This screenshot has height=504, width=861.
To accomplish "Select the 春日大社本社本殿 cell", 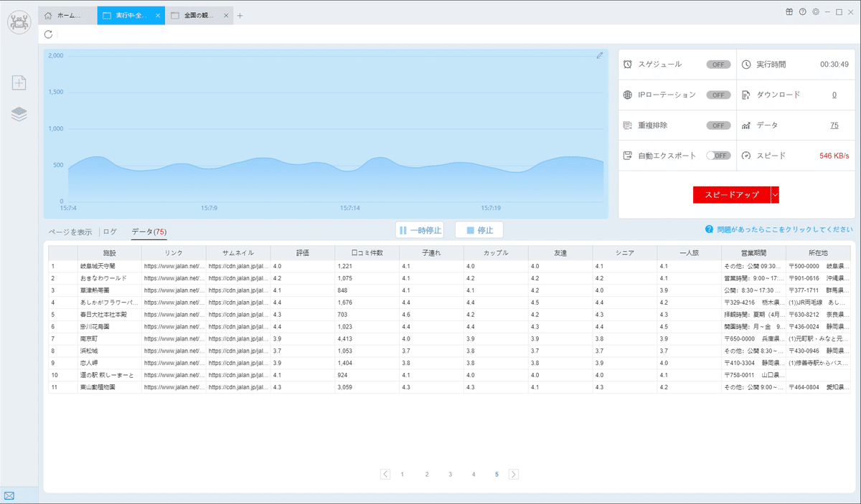I will point(110,315).
